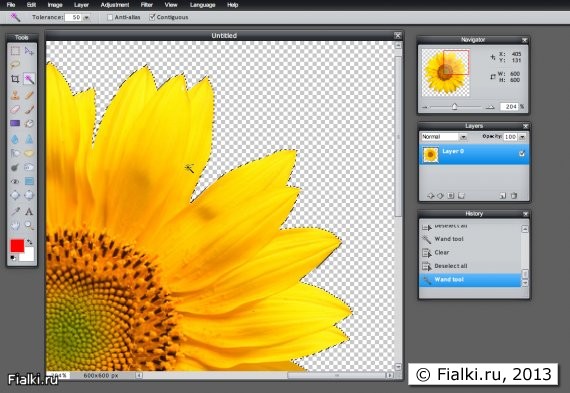Click the layer Opacity value field
Image resolution: width=570 pixels, height=393 pixels.
(511, 137)
